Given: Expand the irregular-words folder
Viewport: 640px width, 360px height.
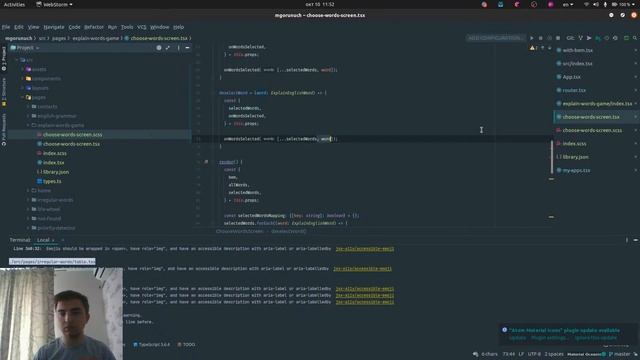Looking at the screenshot, I should point(29,200).
